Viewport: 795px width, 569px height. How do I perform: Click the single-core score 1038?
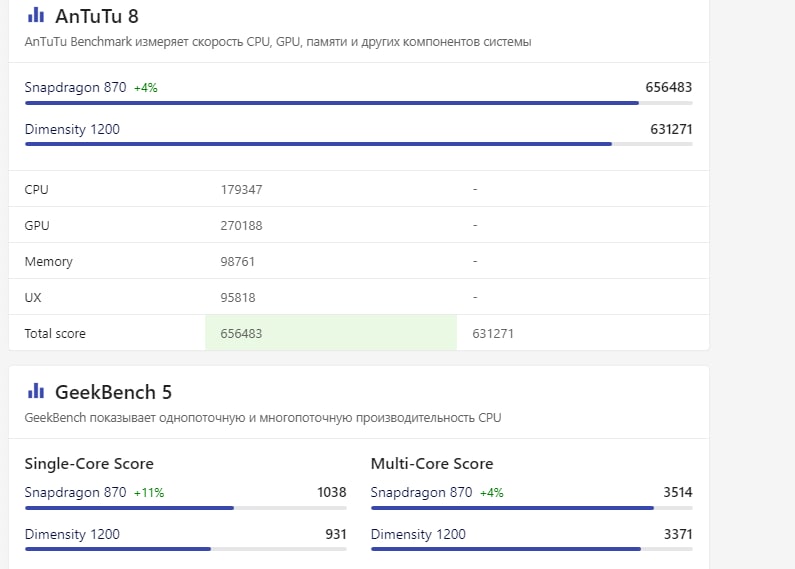pos(332,492)
